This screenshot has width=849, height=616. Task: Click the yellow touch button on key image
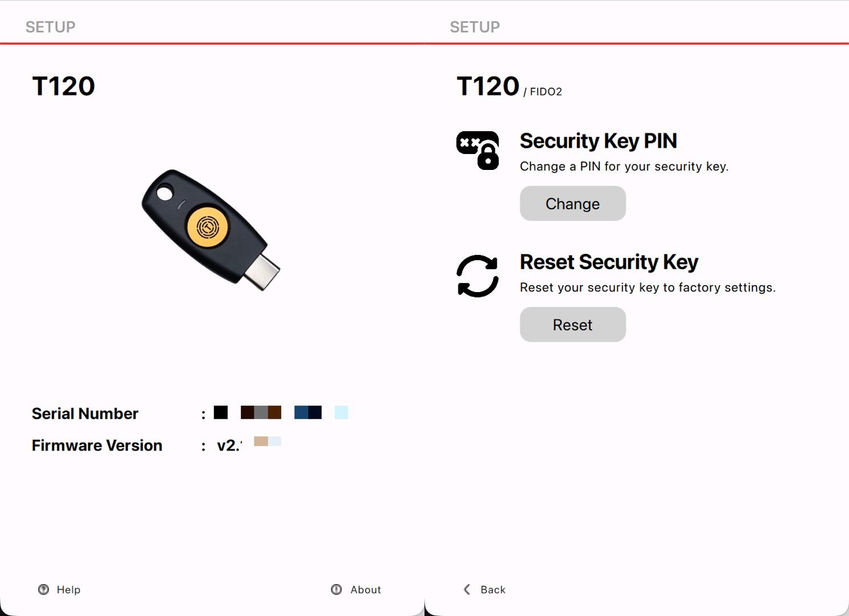pos(207,228)
